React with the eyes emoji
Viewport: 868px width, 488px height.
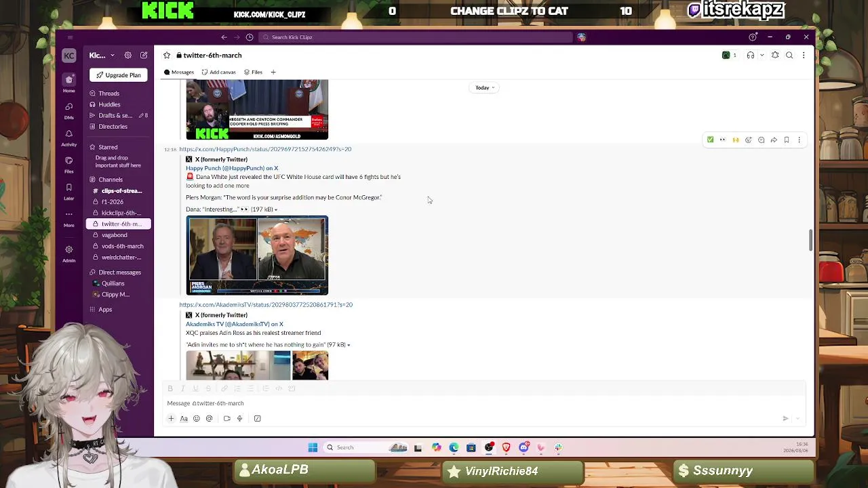point(723,140)
